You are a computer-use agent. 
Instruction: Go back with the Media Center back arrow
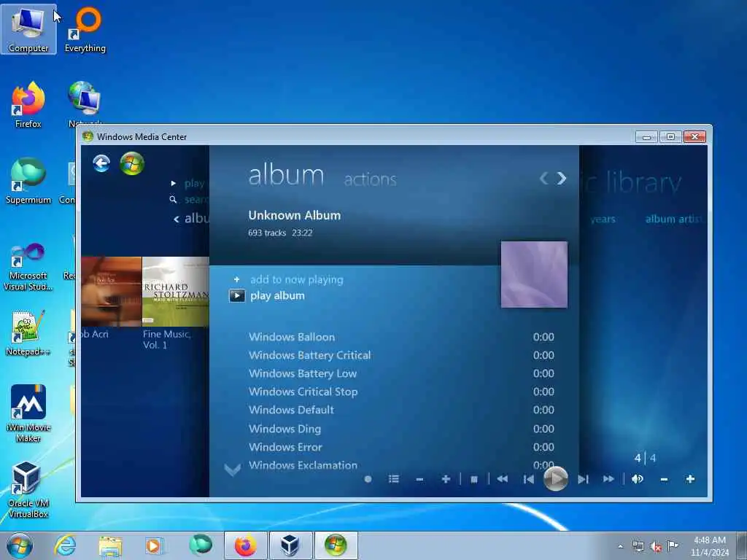click(x=101, y=163)
